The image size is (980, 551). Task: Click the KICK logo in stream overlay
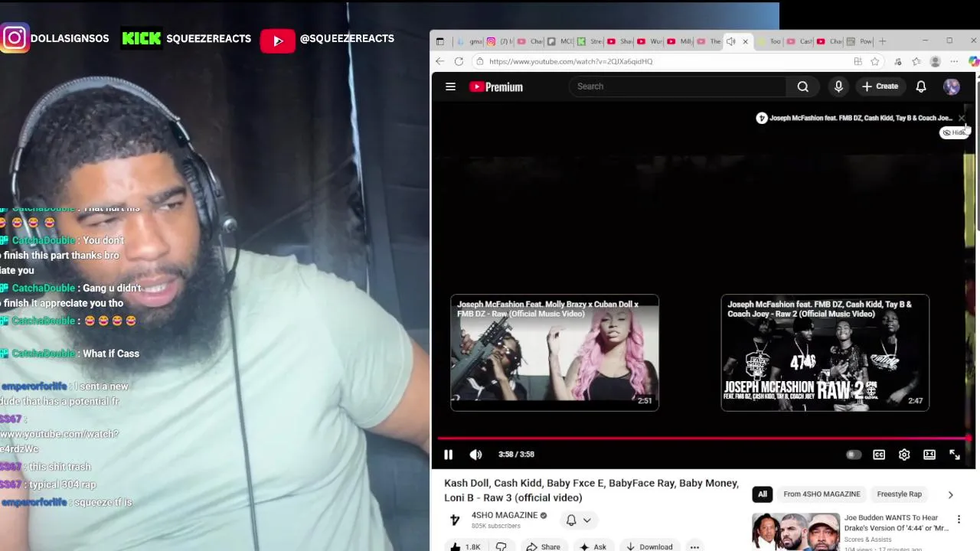(x=142, y=38)
